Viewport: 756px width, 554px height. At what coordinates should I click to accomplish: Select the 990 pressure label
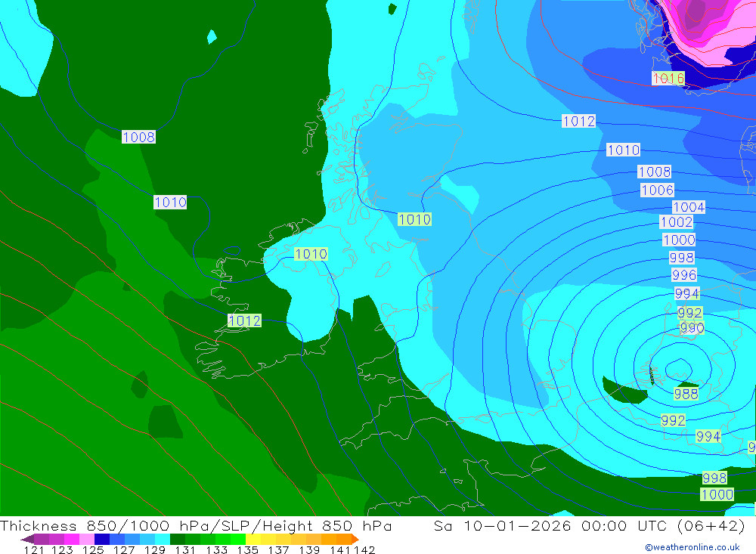(692, 328)
